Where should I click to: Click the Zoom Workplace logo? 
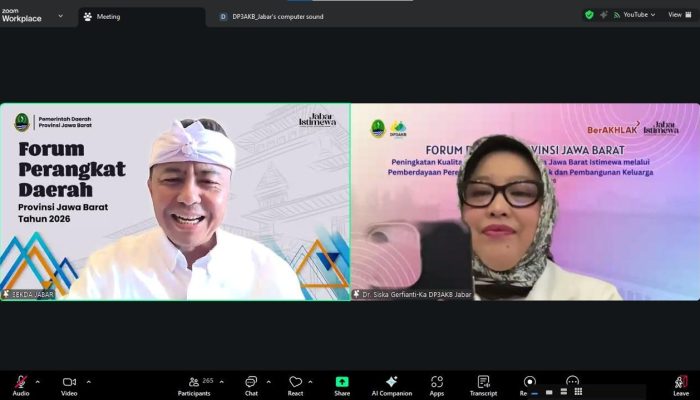pyautogui.click(x=21, y=16)
